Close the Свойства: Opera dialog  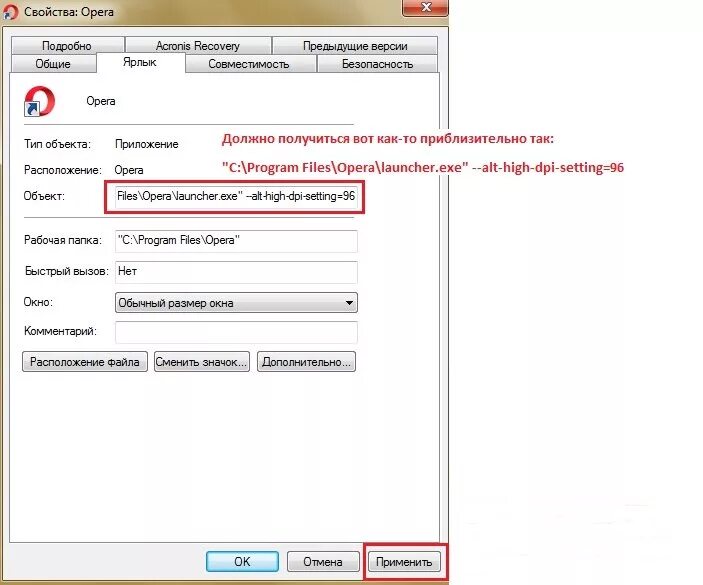click(x=425, y=8)
